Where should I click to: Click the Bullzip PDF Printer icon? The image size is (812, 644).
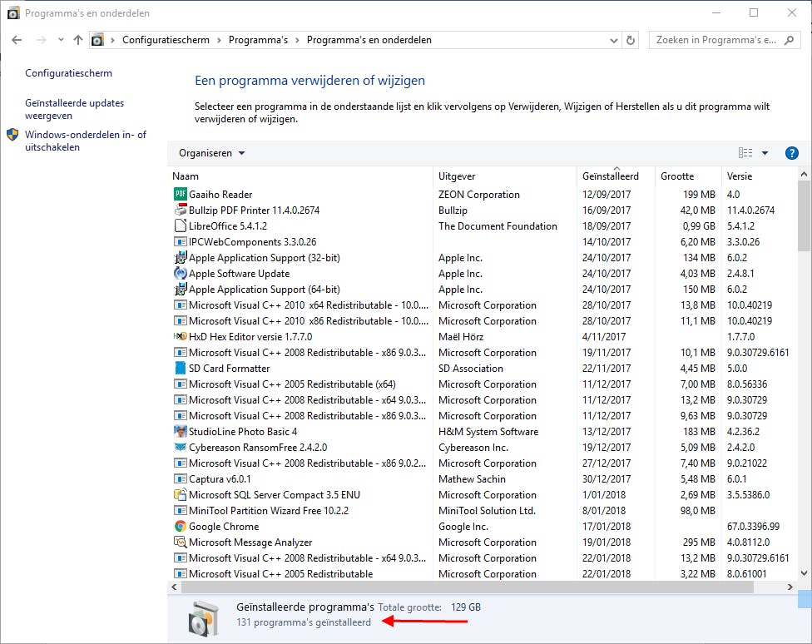click(x=180, y=210)
